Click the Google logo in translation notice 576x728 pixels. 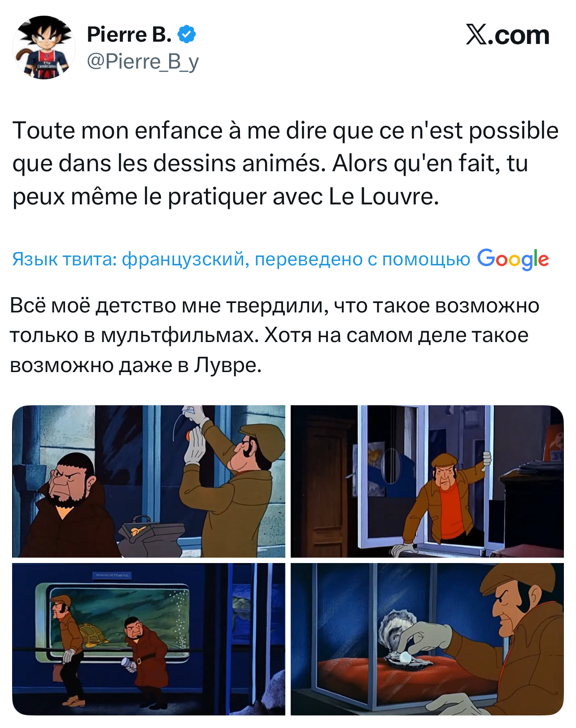pos(513,259)
